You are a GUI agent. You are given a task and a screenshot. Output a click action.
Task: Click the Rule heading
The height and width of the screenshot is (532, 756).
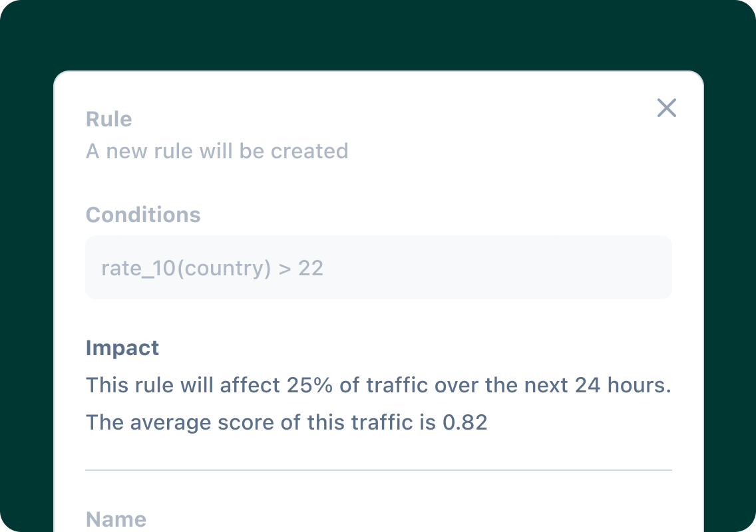(109, 120)
